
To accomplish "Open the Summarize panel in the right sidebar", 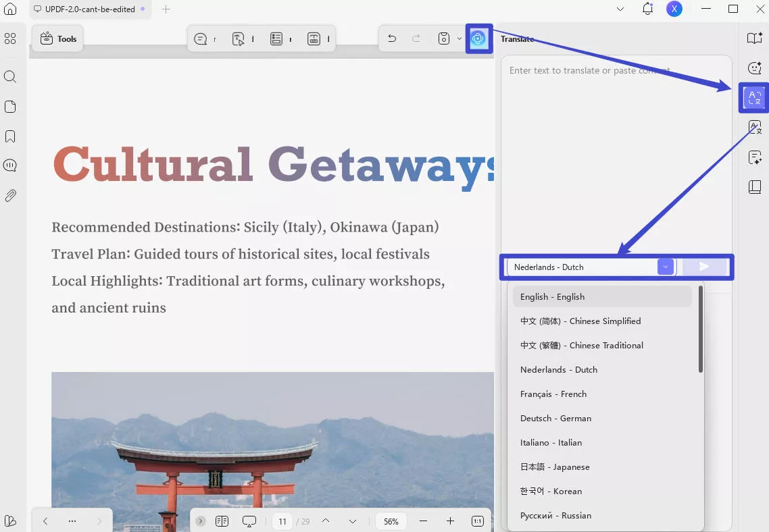I will pos(754,157).
